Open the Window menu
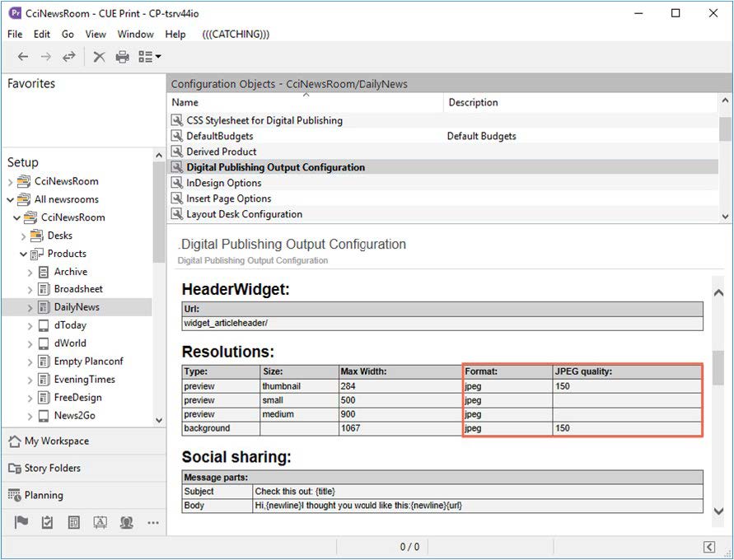Image resolution: width=734 pixels, height=560 pixels. coord(135,34)
